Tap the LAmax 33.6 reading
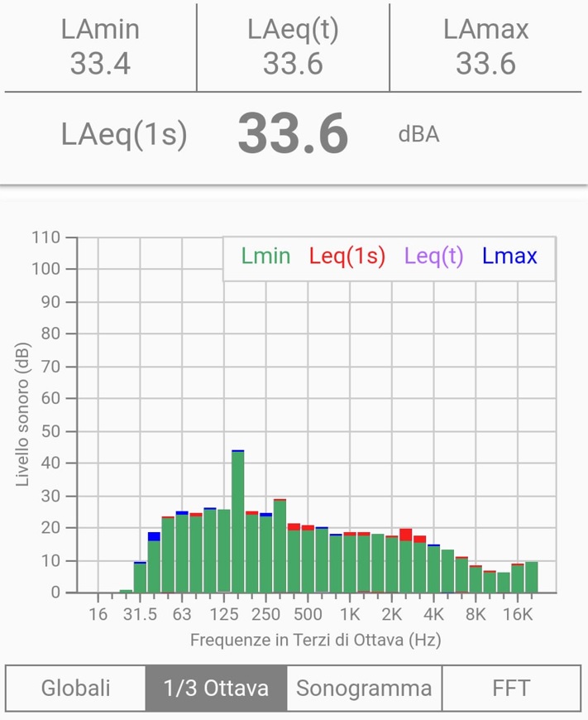The height and width of the screenshot is (720, 588). pyautogui.click(x=485, y=47)
